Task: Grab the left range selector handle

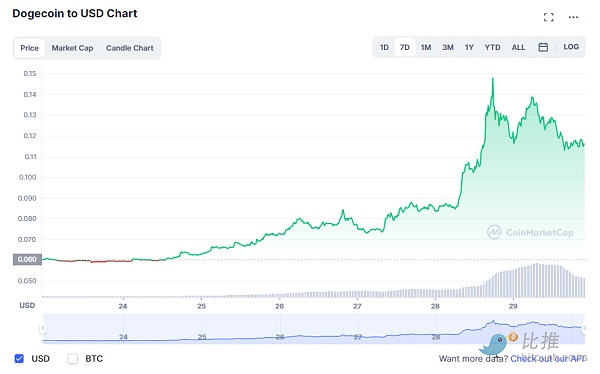Action: click(43, 328)
